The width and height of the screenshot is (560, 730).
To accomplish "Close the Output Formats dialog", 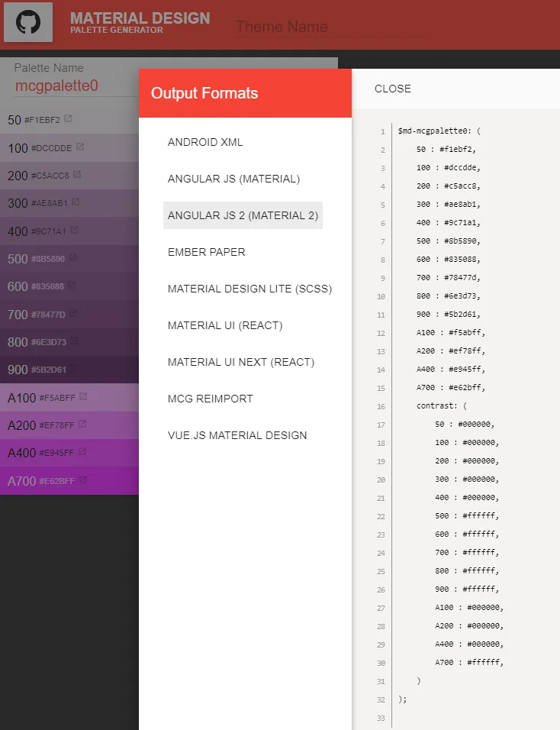I will coord(393,89).
